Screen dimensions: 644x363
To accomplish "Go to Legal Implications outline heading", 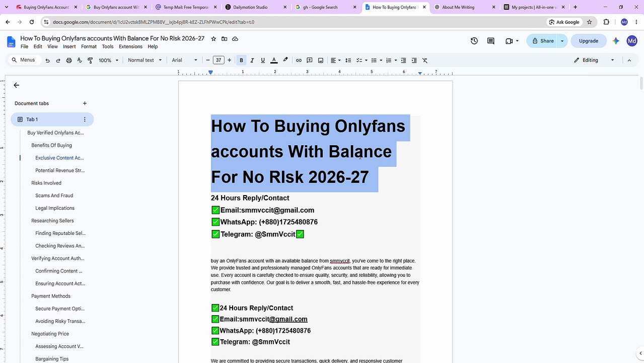I will pyautogui.click(x=55, y=208).
